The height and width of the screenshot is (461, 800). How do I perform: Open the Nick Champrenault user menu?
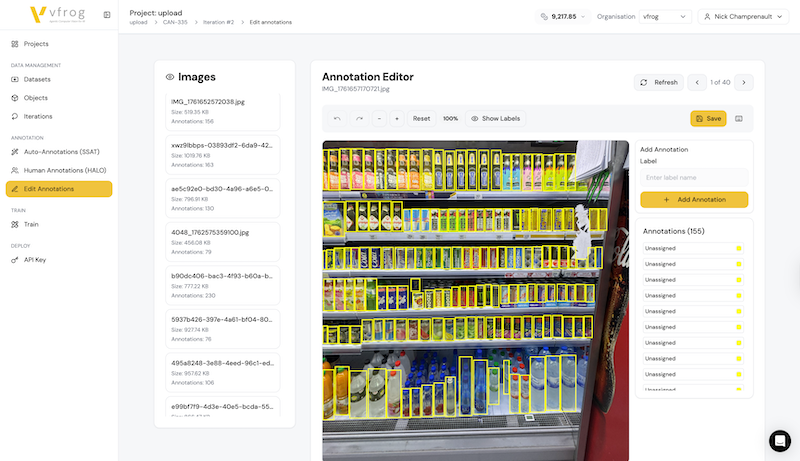[x=743, y=16]
